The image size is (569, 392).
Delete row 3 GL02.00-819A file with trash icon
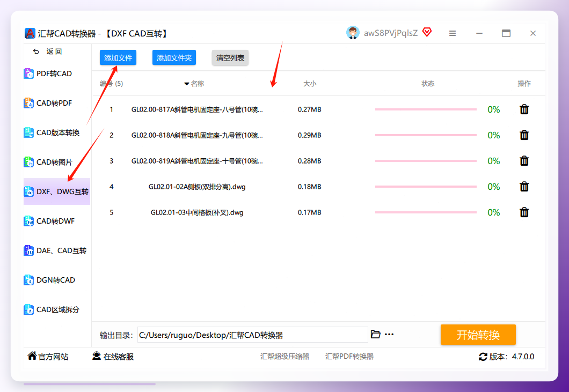[x=524, y=161]
